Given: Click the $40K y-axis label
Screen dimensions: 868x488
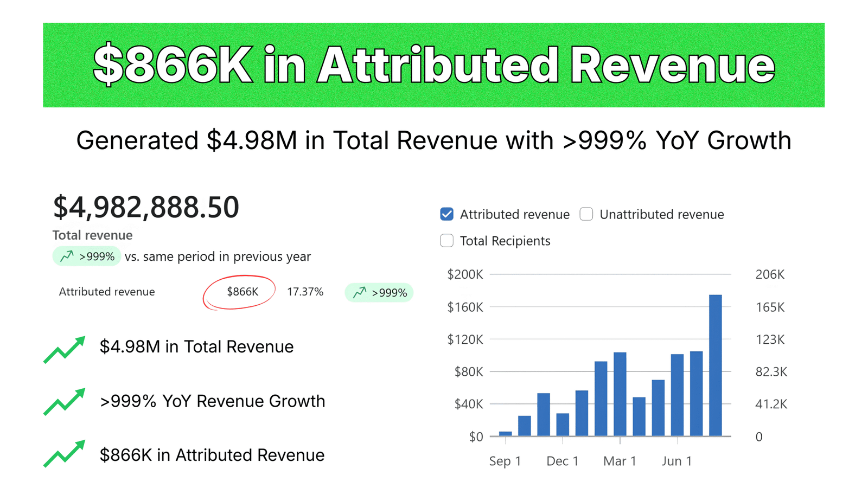Looking at the screenshot, I should (469, 404).
